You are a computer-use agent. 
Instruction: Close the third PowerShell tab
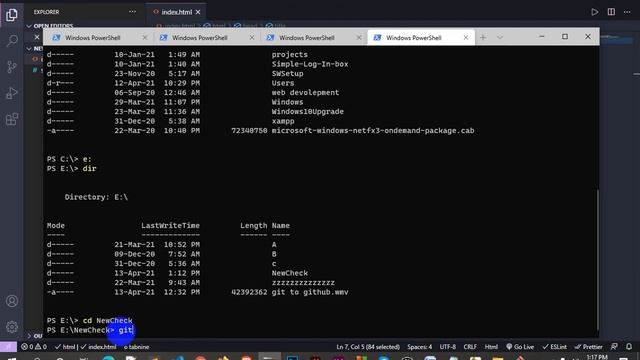[x=358, y=38]
